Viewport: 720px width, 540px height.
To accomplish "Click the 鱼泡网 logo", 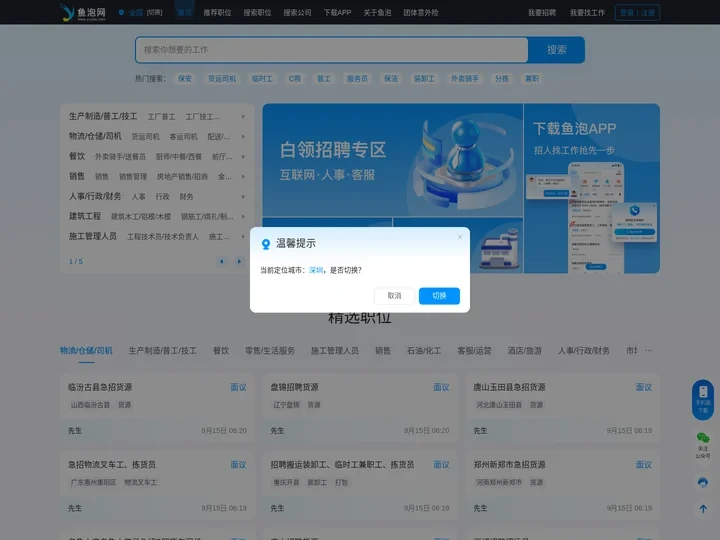I will [x=83, y=12].
